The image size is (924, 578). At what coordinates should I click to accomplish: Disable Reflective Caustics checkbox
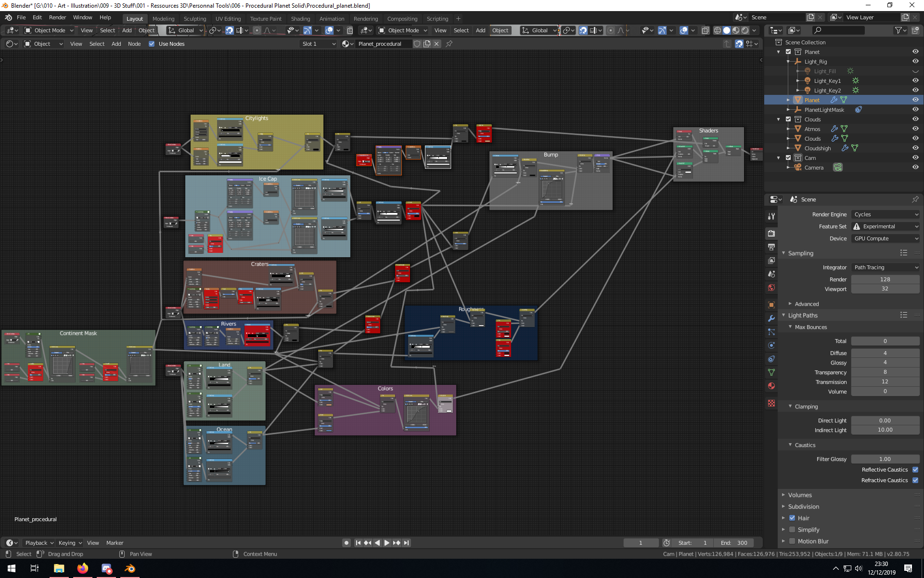coord(915,470)
